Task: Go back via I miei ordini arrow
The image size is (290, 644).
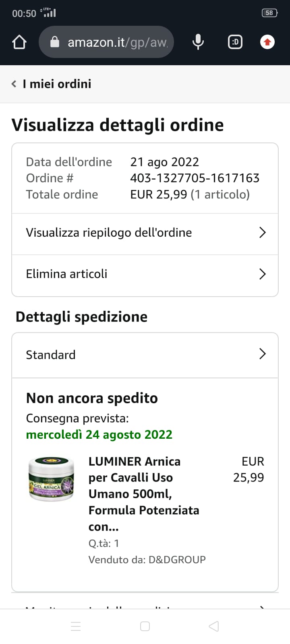Action: click(14, 84)
